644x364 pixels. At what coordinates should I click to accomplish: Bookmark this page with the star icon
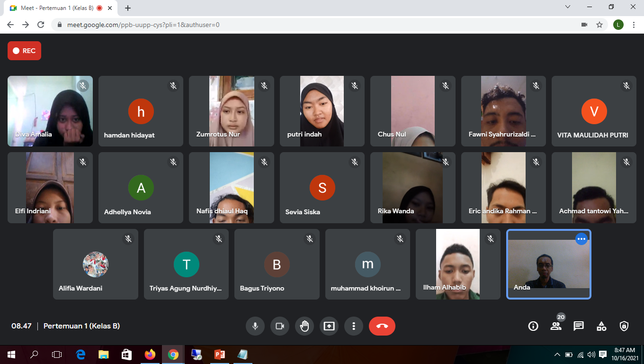pyautogui.click(x=599, y=25)
